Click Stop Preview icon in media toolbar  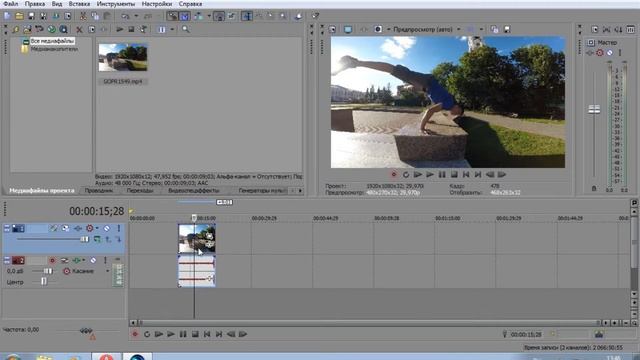click(131, 29)
